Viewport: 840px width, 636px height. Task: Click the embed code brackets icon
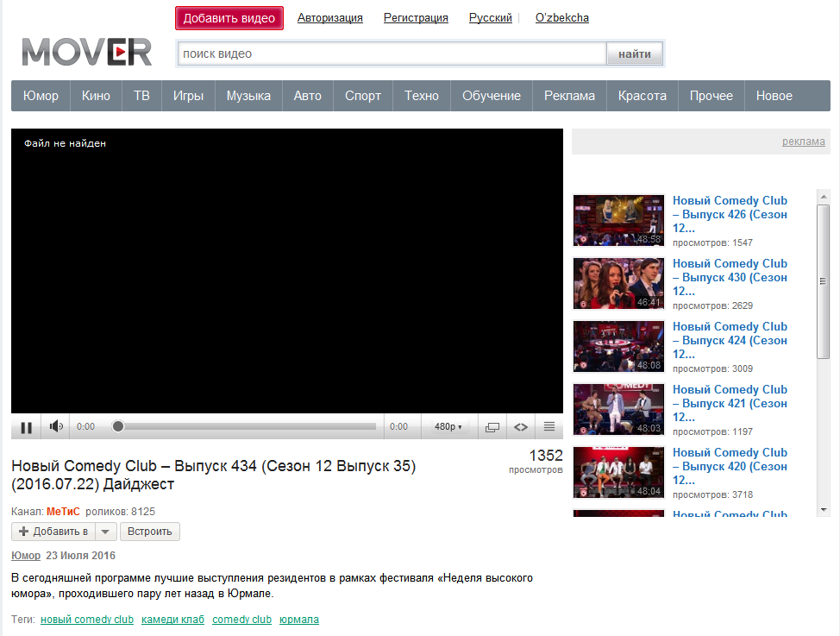pos(521,427)
